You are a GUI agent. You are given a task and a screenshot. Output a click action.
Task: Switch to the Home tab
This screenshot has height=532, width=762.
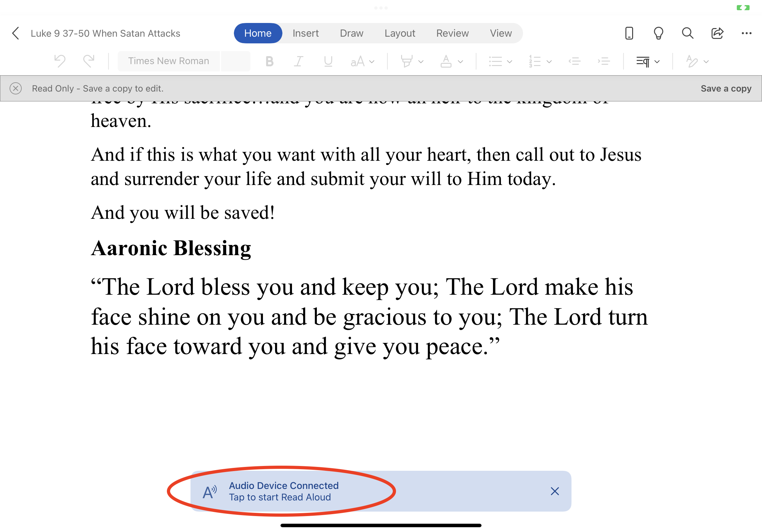(258, 33)
